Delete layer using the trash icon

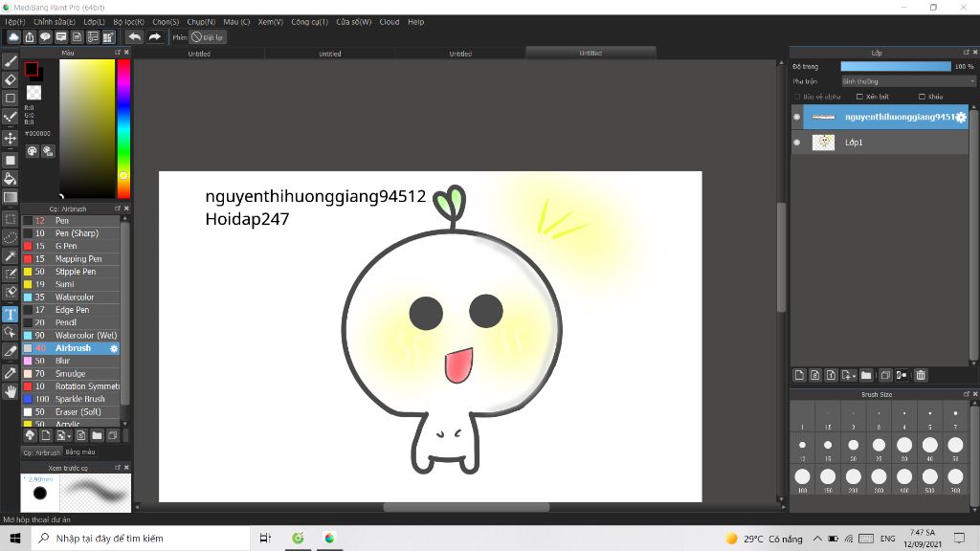921,375
